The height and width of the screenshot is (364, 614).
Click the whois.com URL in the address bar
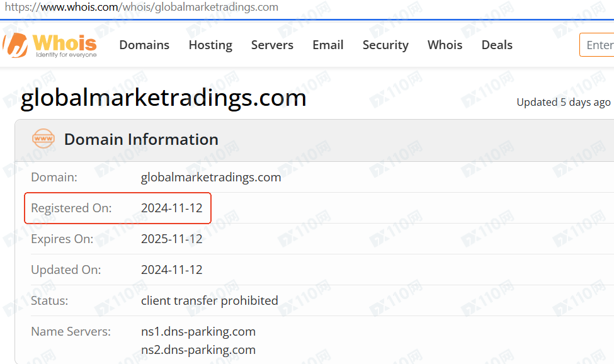click(x=142, y=8)
